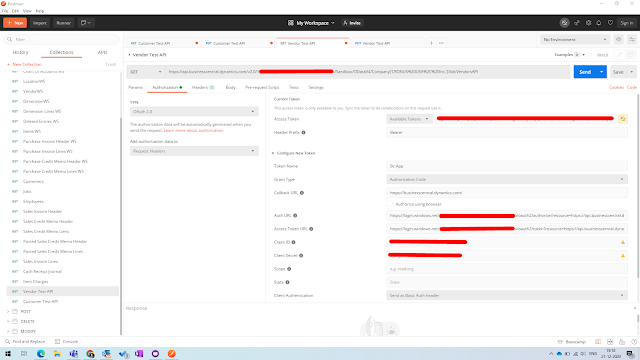Click info icon beside Callback URL
Viewport: 640px width, 360px height.
click(x=302, y=193)
